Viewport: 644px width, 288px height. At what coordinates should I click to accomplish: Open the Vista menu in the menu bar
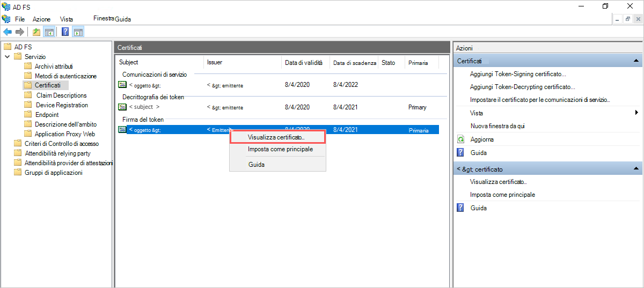(x=67, y=19)
